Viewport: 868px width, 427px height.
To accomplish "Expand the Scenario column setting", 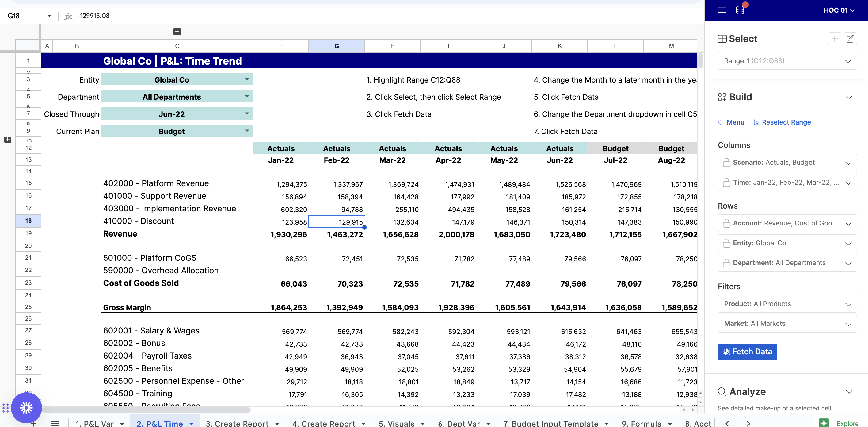I will coord(848,163).
